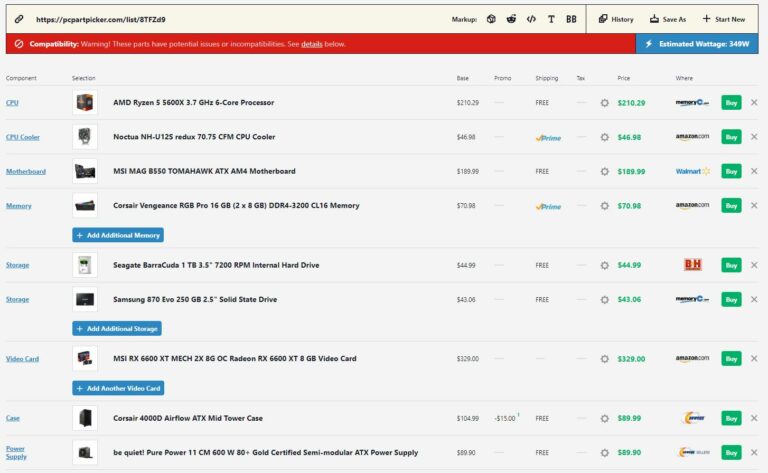
Task: Start a new part list
Action: (x=722, y=19)
